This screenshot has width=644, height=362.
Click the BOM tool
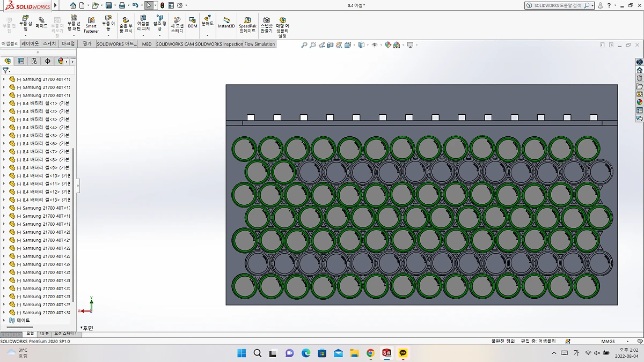coord(193,23)
